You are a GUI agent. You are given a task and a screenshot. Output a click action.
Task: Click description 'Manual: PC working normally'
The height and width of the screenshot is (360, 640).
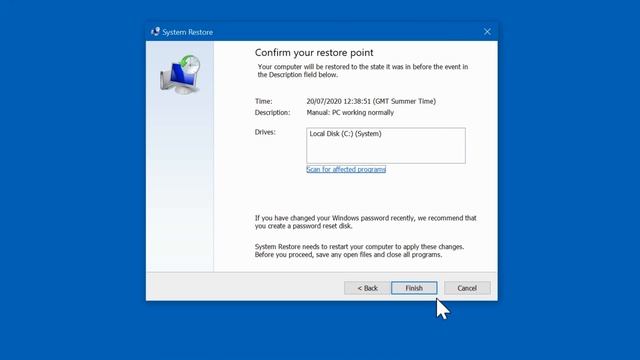click(x=350, y=113)
